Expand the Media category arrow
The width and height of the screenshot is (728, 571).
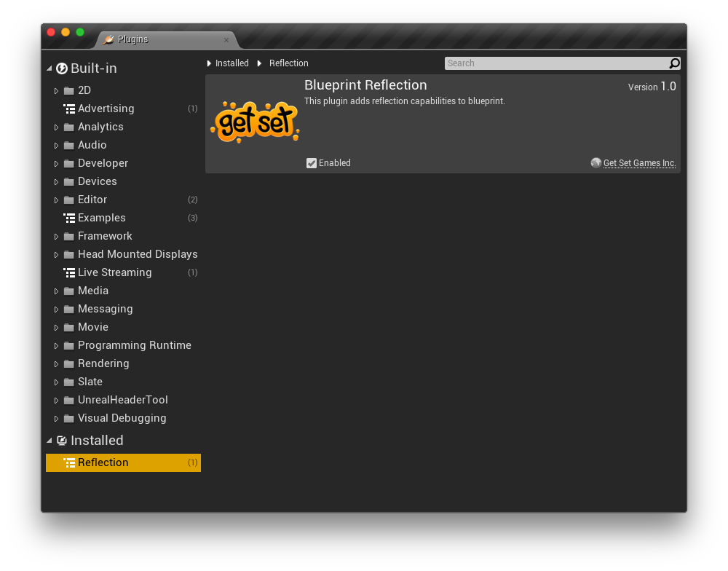56,291
